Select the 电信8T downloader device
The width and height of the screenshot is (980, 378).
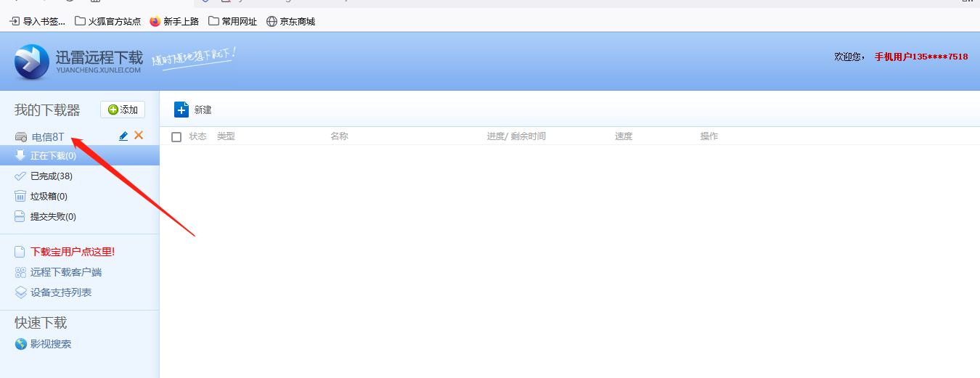click(48, 137)
